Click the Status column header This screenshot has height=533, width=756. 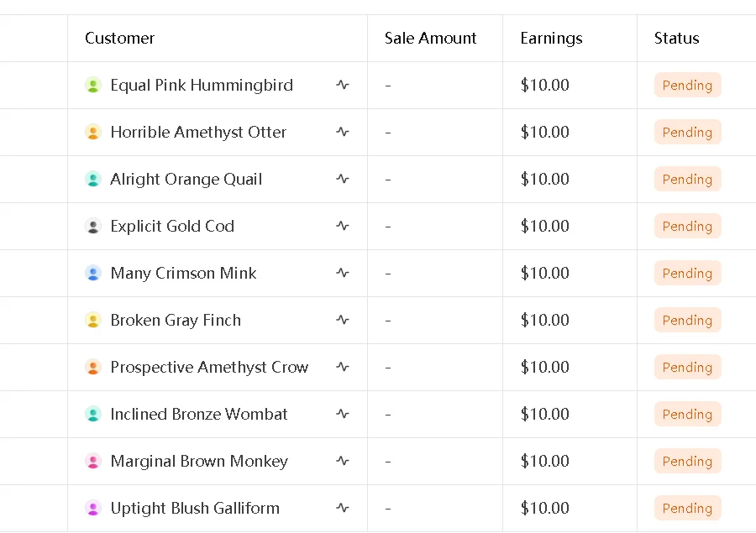pyautogui.click(x=676, y=38)
